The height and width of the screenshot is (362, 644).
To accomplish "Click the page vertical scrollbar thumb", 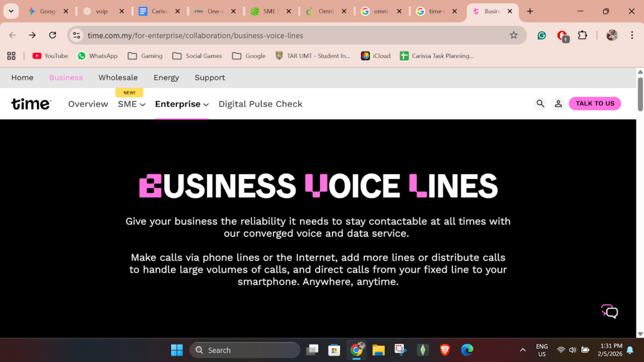I will pyautogui.click(x=640, y=94).
